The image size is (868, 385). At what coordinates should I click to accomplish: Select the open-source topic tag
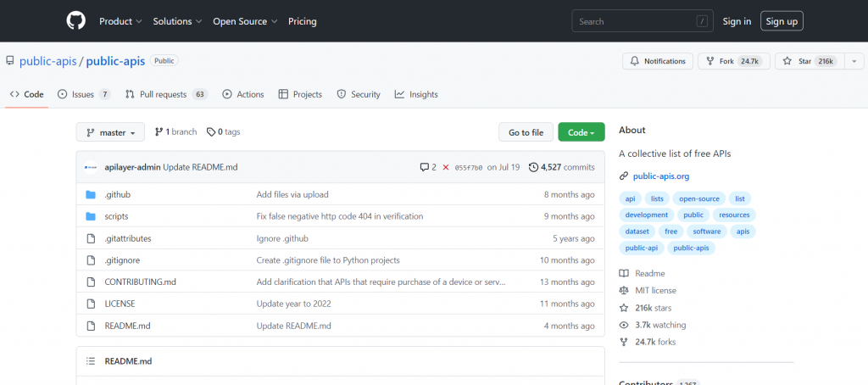tap(699, 198)
